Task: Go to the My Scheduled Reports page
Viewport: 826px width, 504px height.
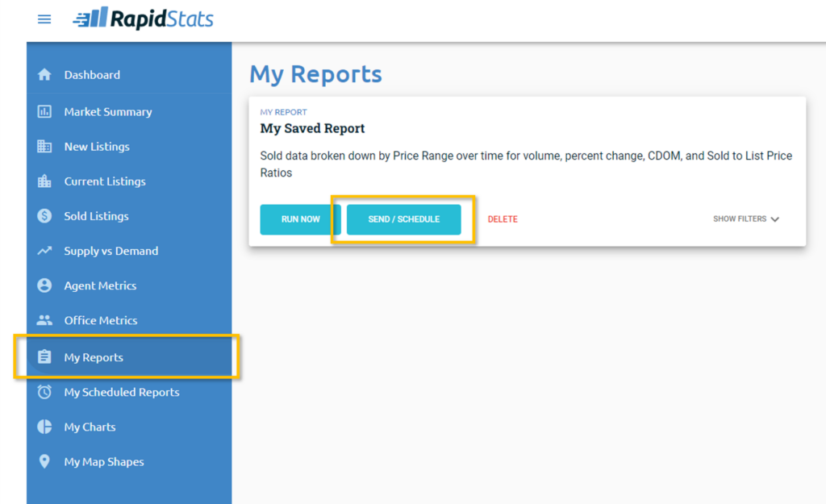Action: pos(122,393)
